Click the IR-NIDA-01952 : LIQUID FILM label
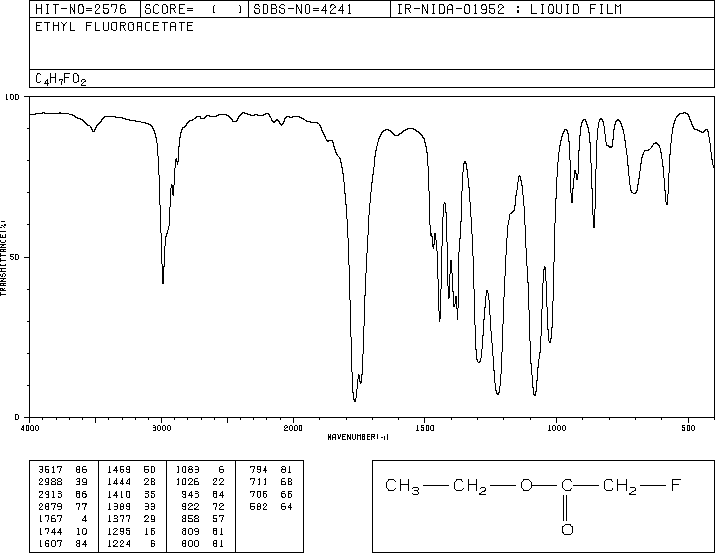This screenshot has width=715, height=553. tap(509, 9)
